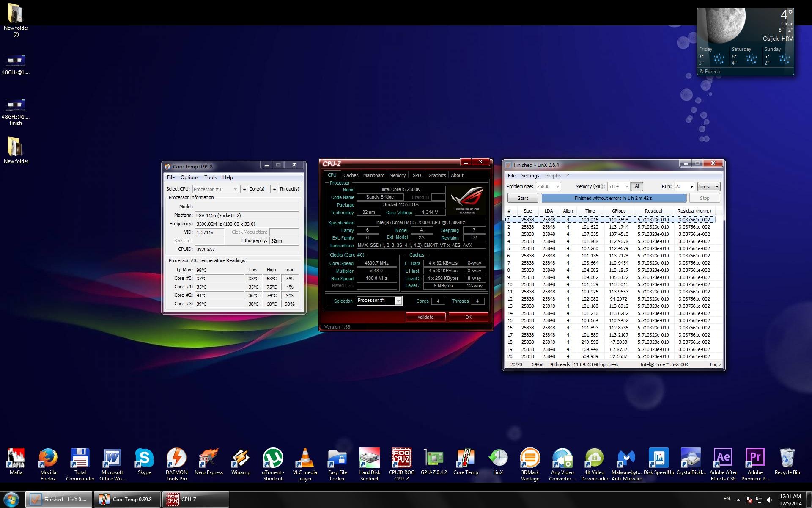The width and height of the screenshot is (812, 508).
Task: Open Core Temp desktop shortcut
Action: [466, 461]
